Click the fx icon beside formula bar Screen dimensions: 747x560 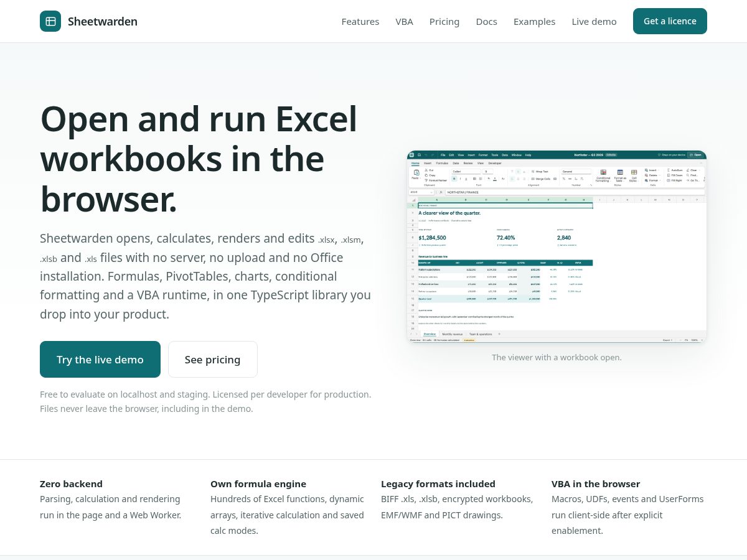click(441, 192)
